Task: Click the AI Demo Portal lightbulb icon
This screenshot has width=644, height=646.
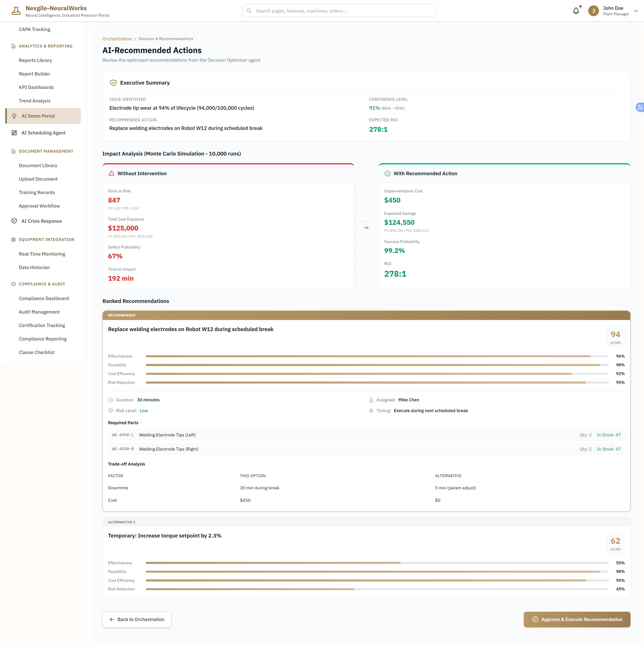Action: pyautogui.click(x=14, y=116)
